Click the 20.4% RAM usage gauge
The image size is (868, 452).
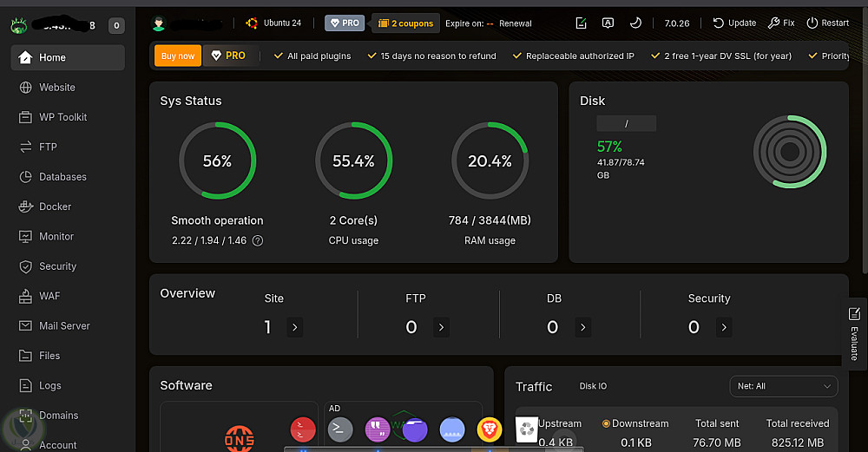pyautogui.click(x=490, y=160)
